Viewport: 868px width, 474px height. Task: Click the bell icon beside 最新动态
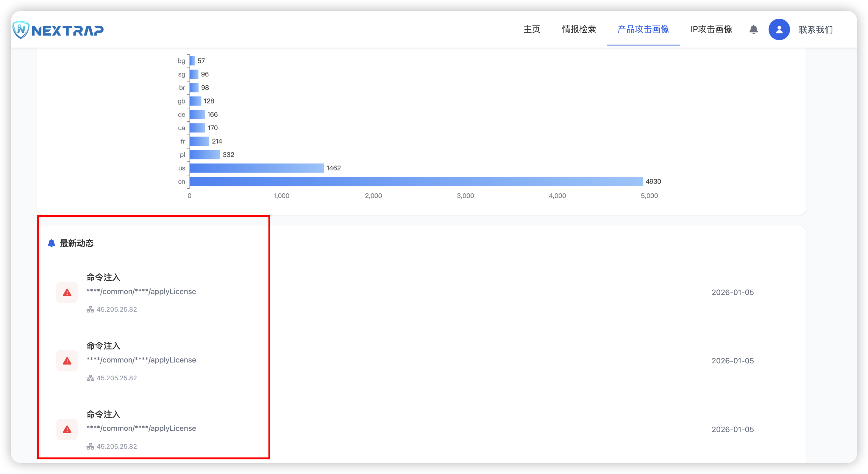[51, 243]
